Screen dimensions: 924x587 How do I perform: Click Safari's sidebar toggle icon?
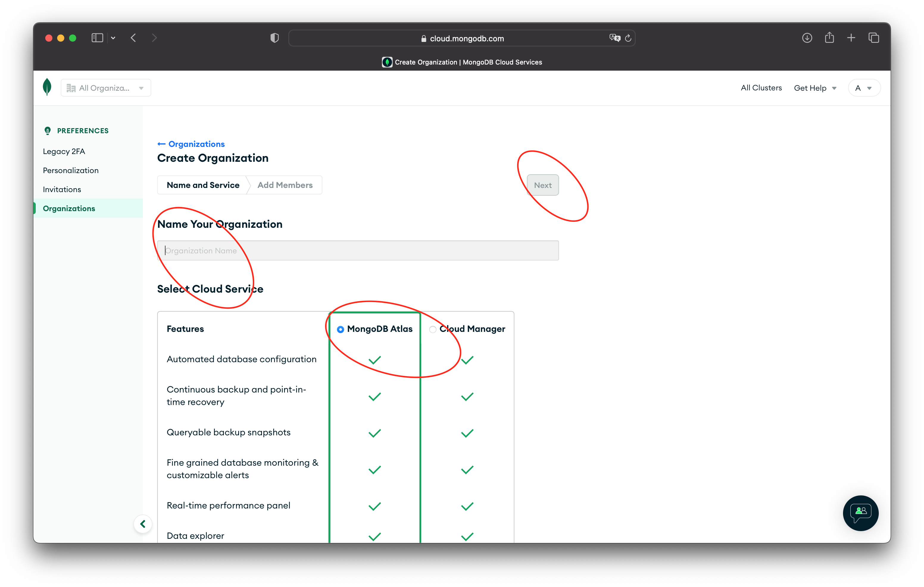click(x=97, y=38)
